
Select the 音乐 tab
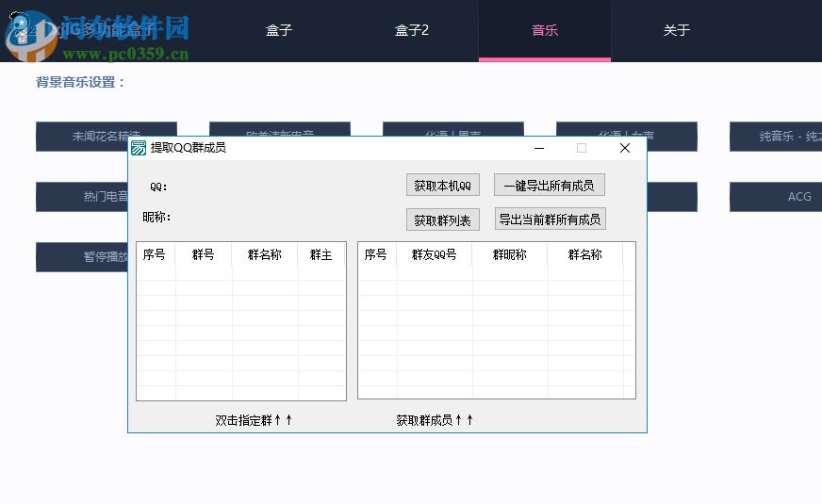click(545, 30)
